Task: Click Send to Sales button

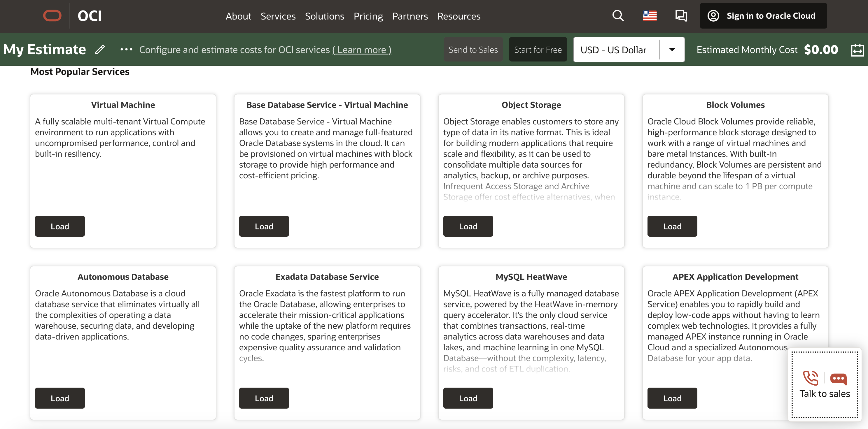Action: (x=473, y=49)
